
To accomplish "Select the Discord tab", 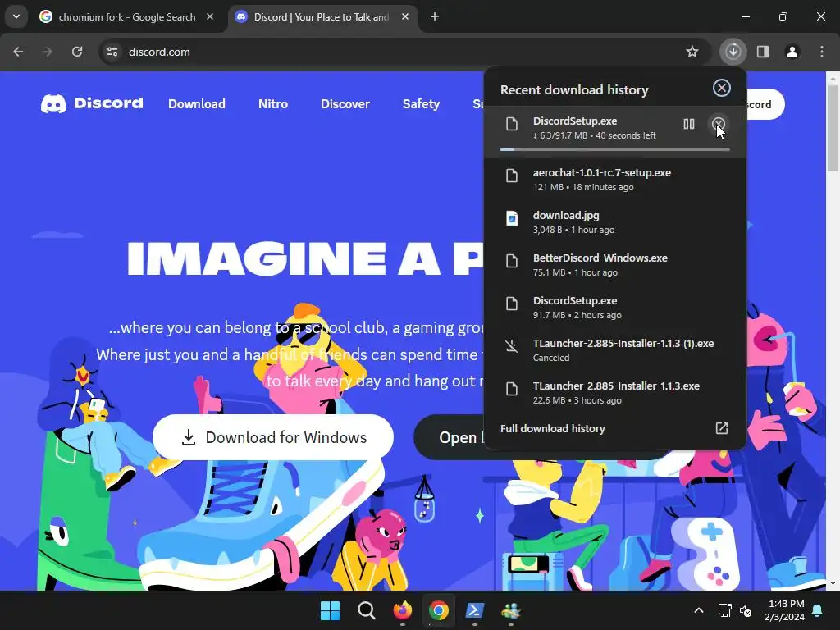I will [x=322, y=17].
